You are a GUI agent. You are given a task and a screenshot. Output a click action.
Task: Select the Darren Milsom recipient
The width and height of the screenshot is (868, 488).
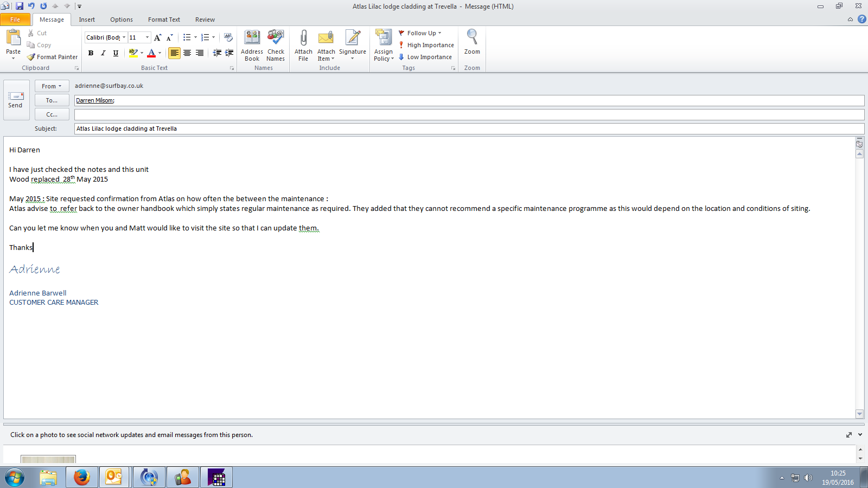[x=95, y=100]
